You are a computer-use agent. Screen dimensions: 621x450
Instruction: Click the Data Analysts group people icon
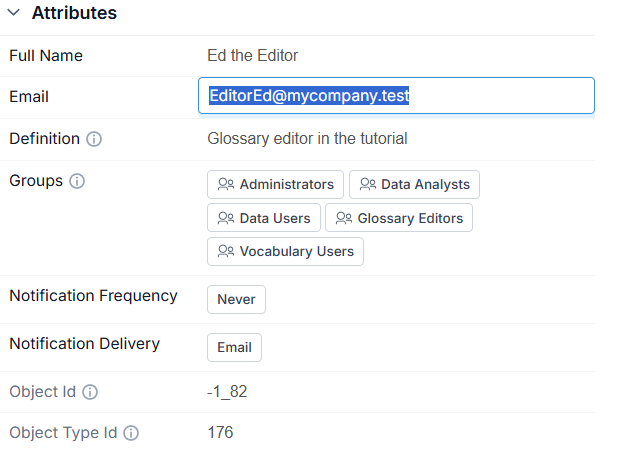(368, 184)
